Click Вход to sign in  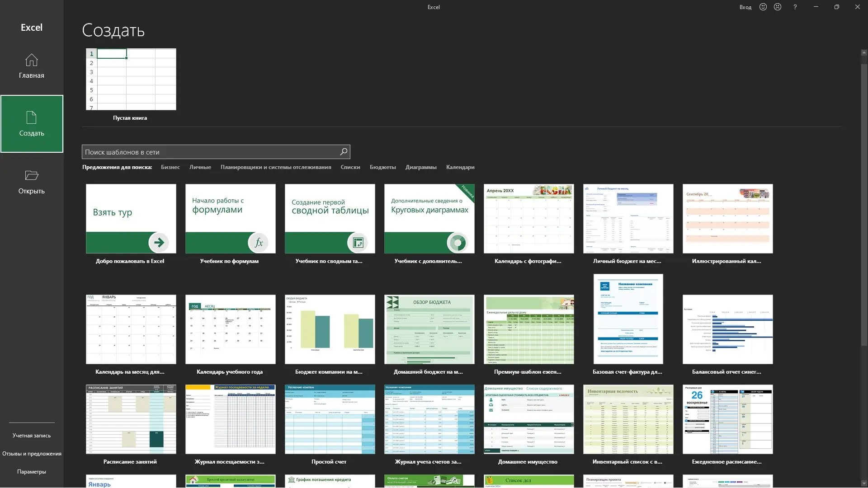[x=745, y=7]
